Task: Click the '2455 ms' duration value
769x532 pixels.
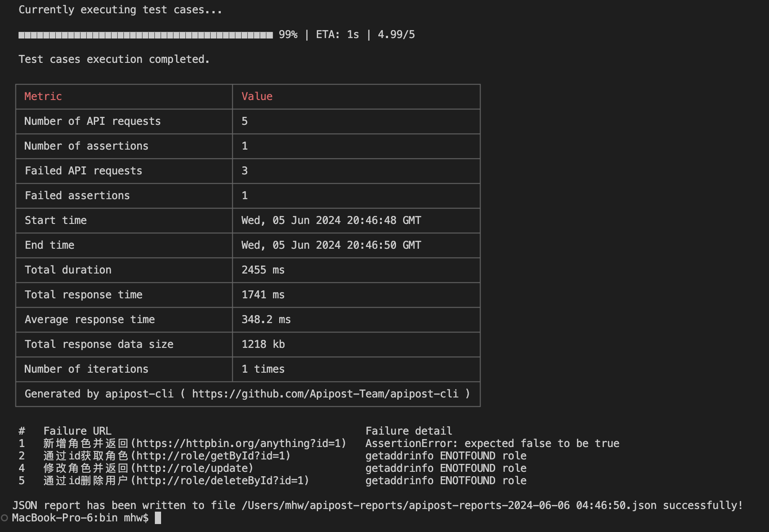Action: pos(263,270)
